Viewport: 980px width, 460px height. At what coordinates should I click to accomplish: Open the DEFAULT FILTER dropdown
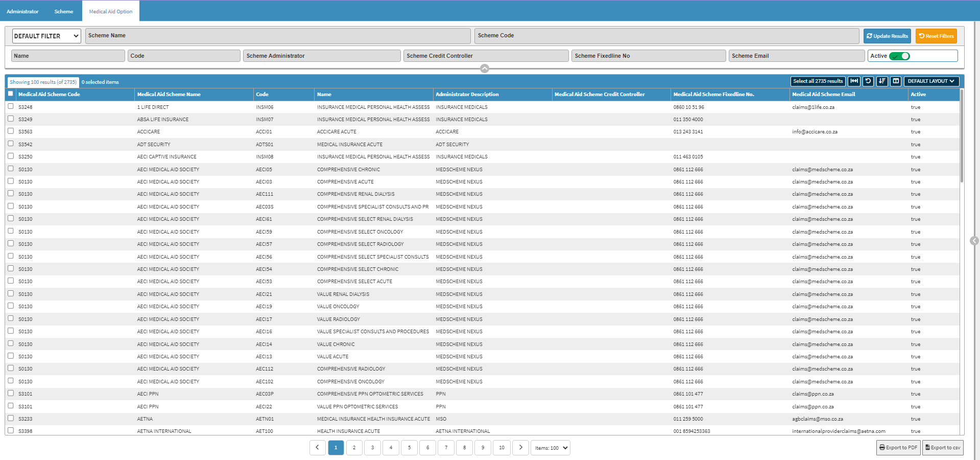point(46,36)
